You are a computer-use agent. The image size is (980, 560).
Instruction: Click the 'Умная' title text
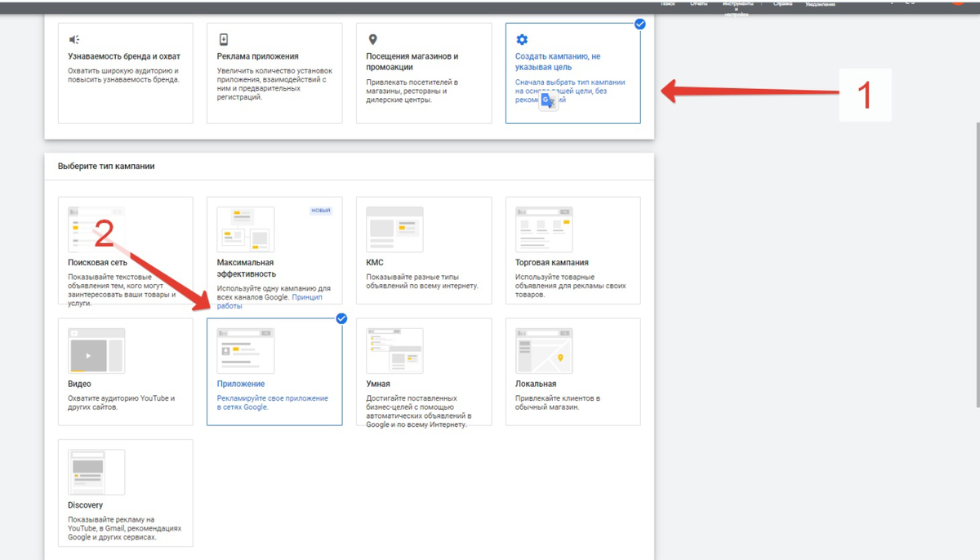point(378,384)
